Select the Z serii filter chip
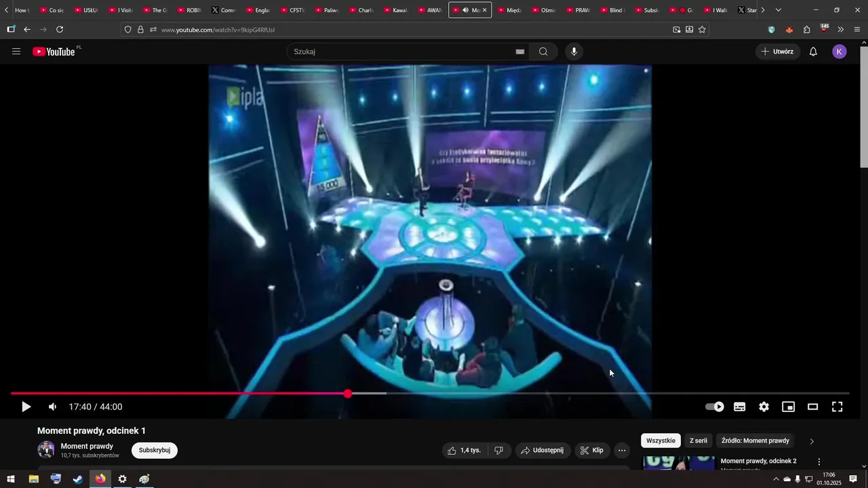 (698, 441)
